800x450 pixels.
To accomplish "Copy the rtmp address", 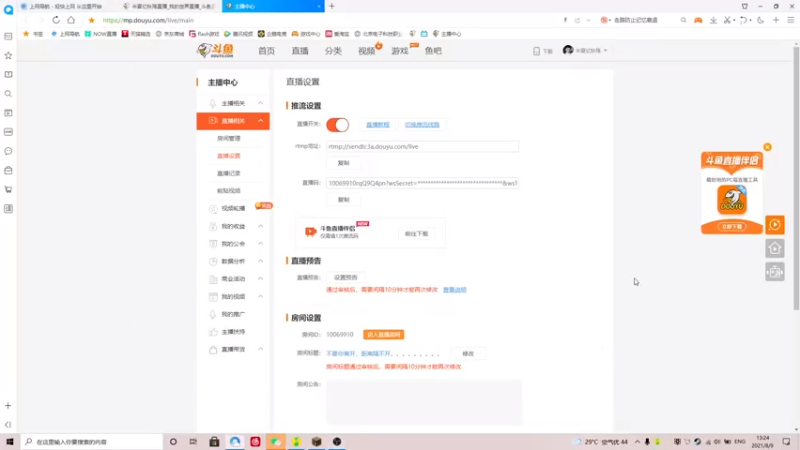I will (343, 163).
